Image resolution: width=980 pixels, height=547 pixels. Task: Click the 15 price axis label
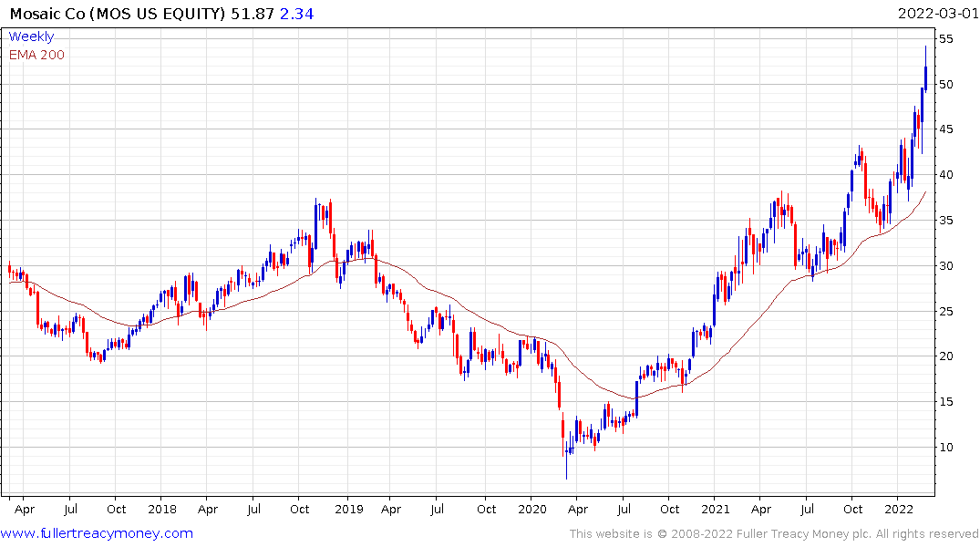pyautogui.click(x=945, y=402)
